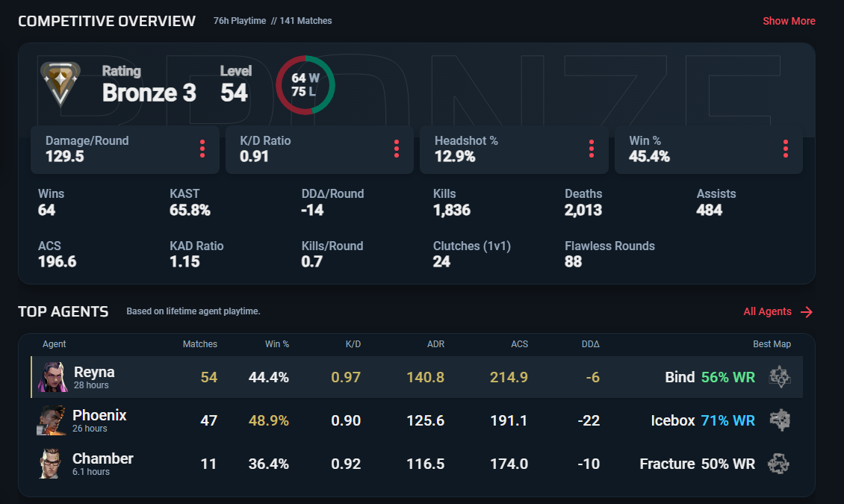Click the 141 Matches label
The image size is (844, 504).
coord(305,21)
